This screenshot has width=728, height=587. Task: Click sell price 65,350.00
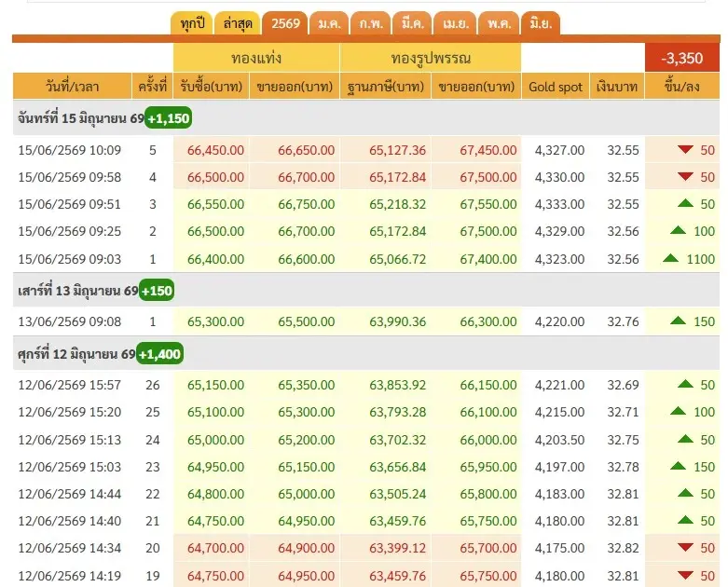point(306,385)
